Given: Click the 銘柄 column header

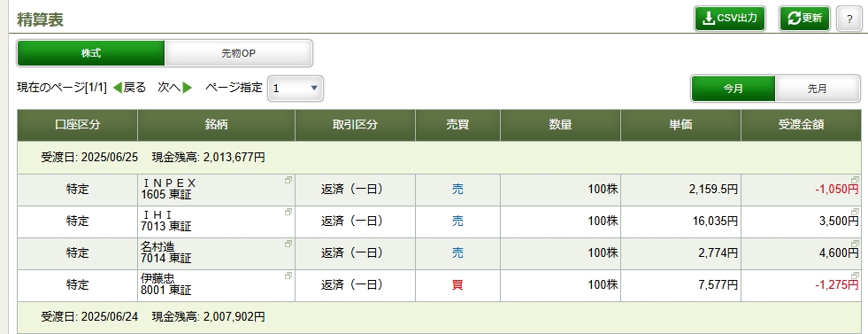Looking at the screenshot, I should (x=217, y=125).
